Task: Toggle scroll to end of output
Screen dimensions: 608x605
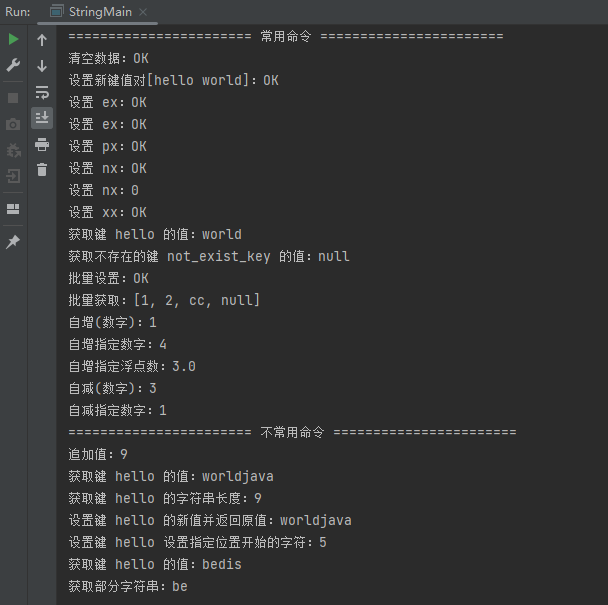Action: pyautogui.click(x=42, y=118)
